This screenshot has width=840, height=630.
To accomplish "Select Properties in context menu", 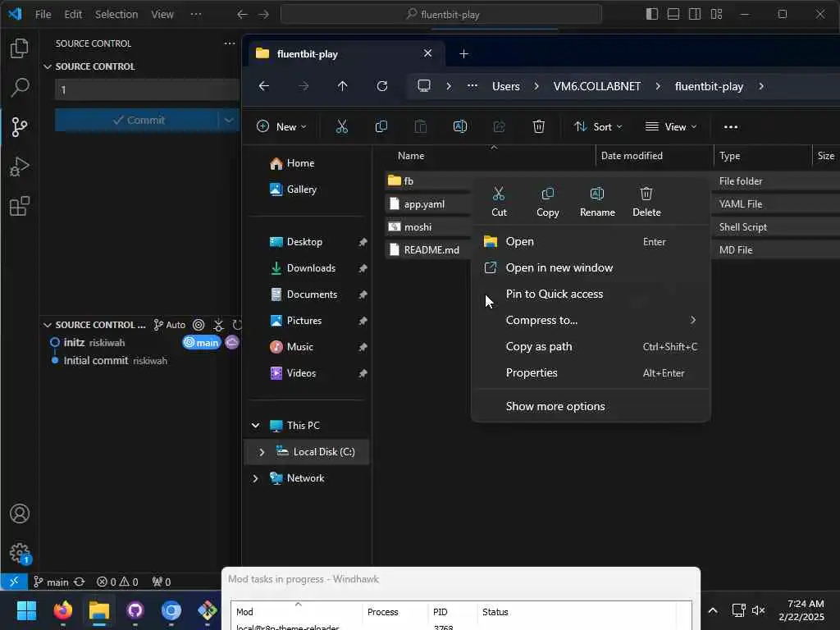I will click(x=591, y=373).
